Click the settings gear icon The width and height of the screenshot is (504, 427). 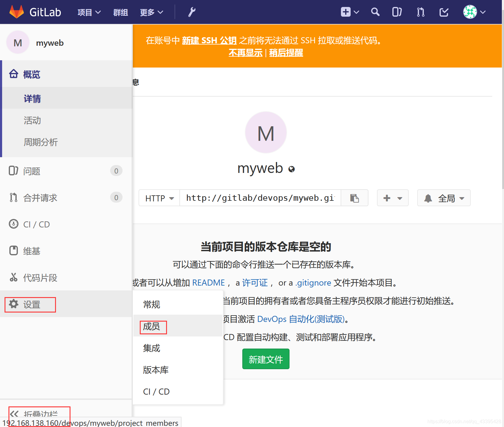[14, 304]
